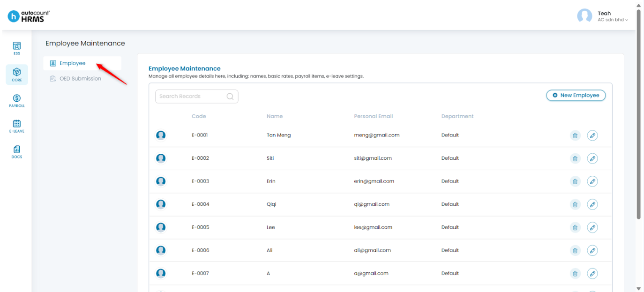Click the name Tan Meng
This screenshot has width=644, height=292.
pyautogui.click(x=278, y=135)
